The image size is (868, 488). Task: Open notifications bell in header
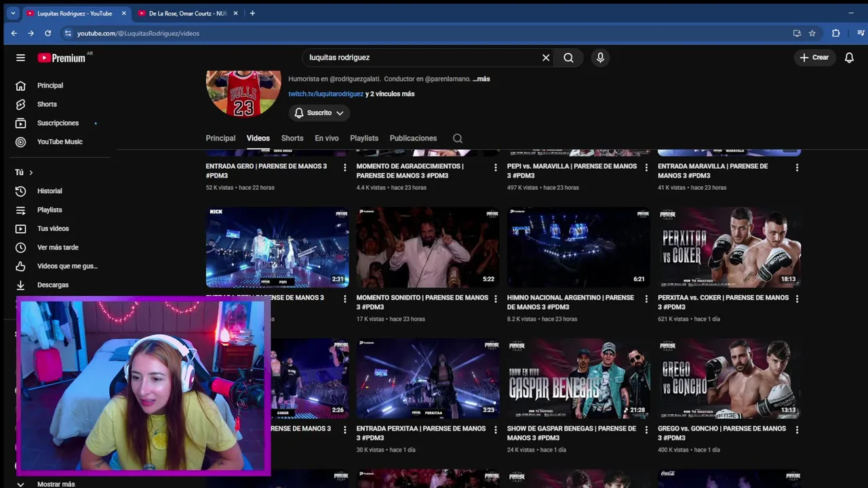tap(849, 58)
